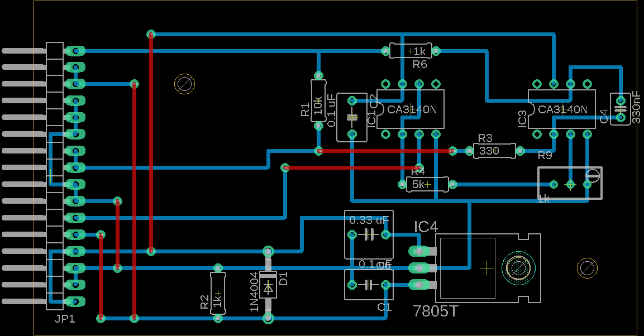Select the 330 value on resistor R3
The height and width of the screenshot is (336, 644).
coord(489,151)
